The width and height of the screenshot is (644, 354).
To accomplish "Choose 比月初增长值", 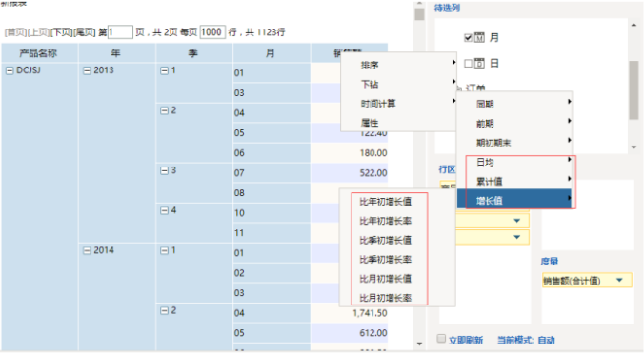I will pyautogui.click(x=385, y=279).
